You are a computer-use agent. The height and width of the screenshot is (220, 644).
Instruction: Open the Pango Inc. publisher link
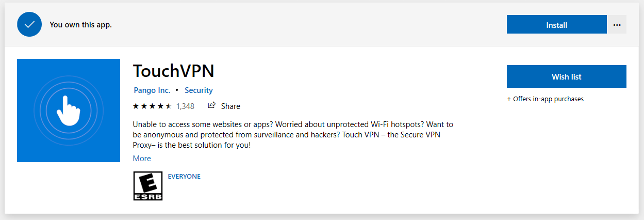(x=152, y=90)
